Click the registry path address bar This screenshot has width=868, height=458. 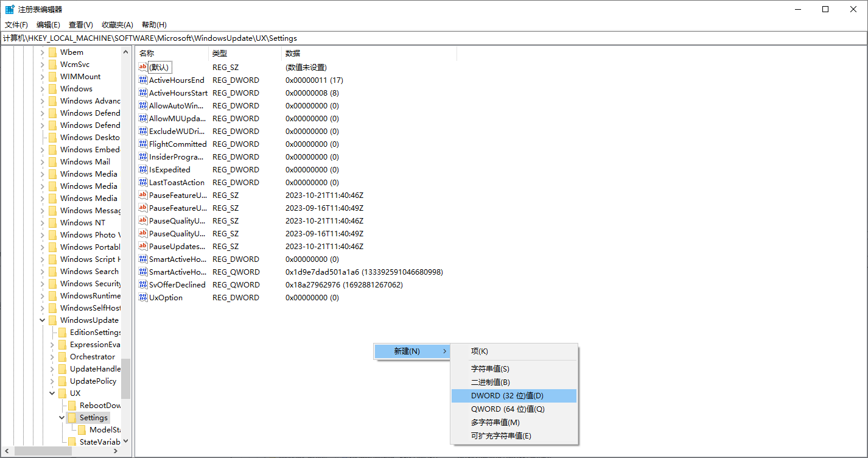(x=433, y=38)
